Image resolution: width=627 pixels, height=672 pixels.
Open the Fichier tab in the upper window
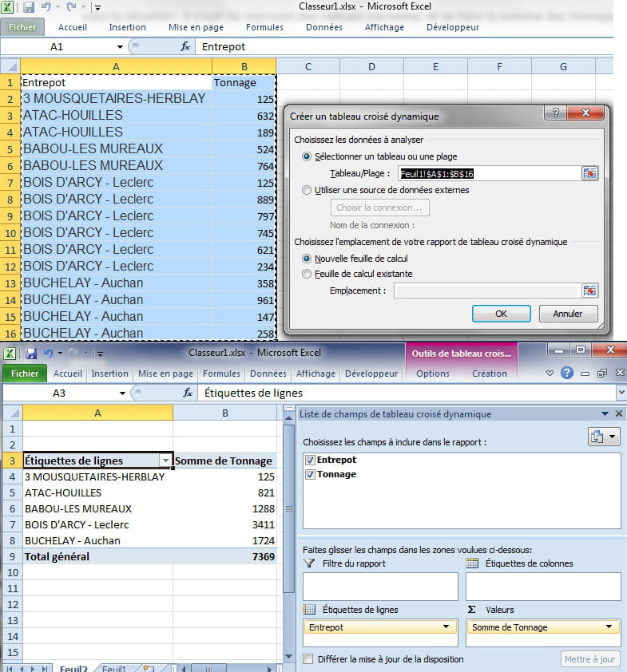click(x=22, y=27)
